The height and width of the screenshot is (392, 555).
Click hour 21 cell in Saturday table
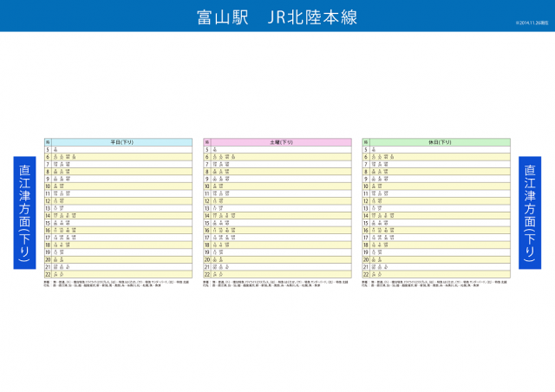(x=207, y=267)
